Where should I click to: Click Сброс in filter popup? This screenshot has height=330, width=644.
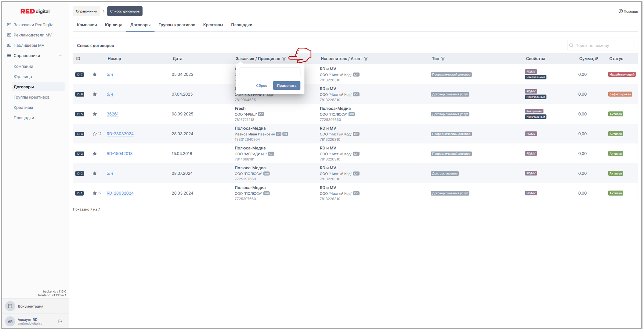[x=261, y=86]
